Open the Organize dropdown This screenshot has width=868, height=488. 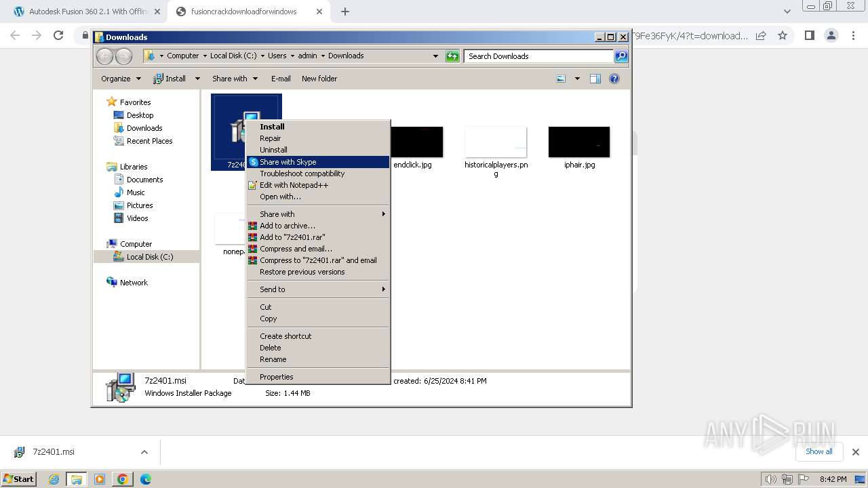pos(121,79)
